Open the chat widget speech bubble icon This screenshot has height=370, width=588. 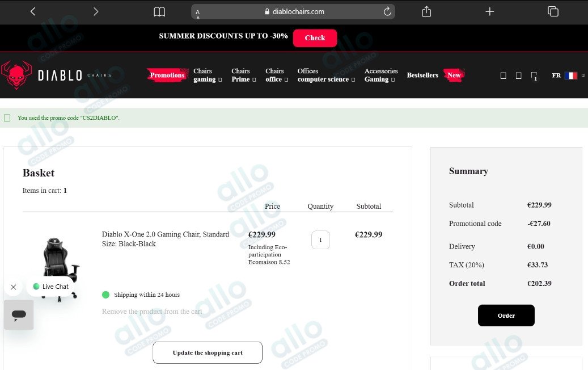pyautogui.click(x=19, y=315)
